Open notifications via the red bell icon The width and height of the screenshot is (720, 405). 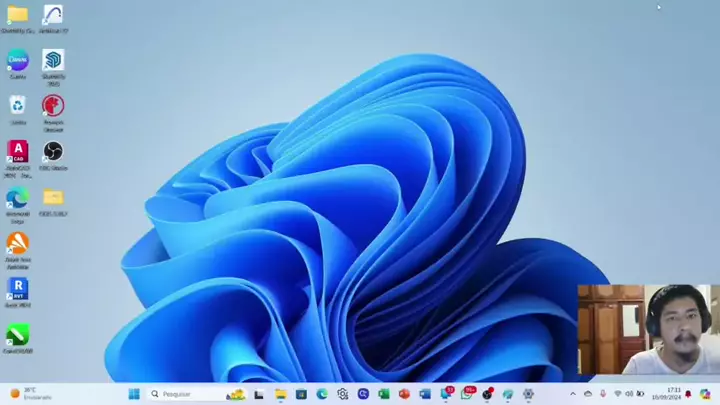click(x=688, y=394)
